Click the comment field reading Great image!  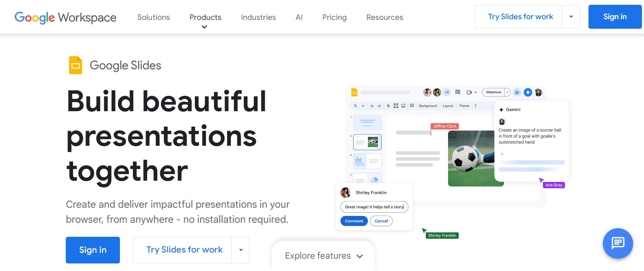(374, 207)
